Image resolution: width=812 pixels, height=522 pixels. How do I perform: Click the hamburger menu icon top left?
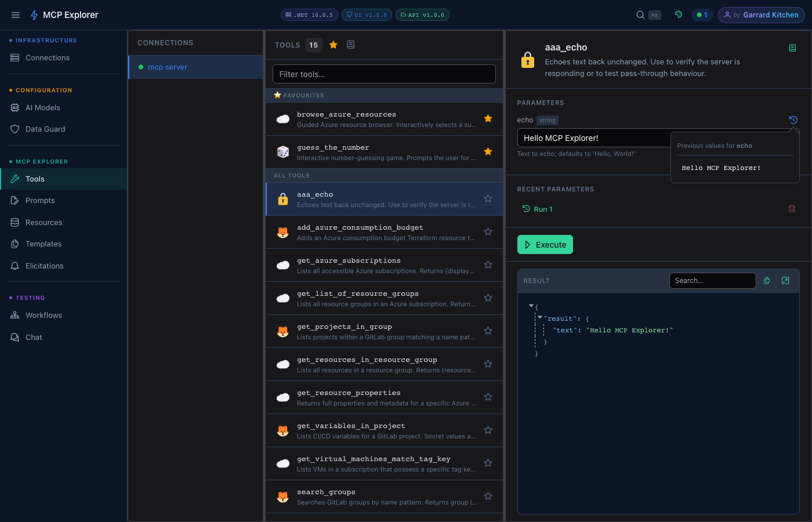pyautogui.click(x=16, y=14)
